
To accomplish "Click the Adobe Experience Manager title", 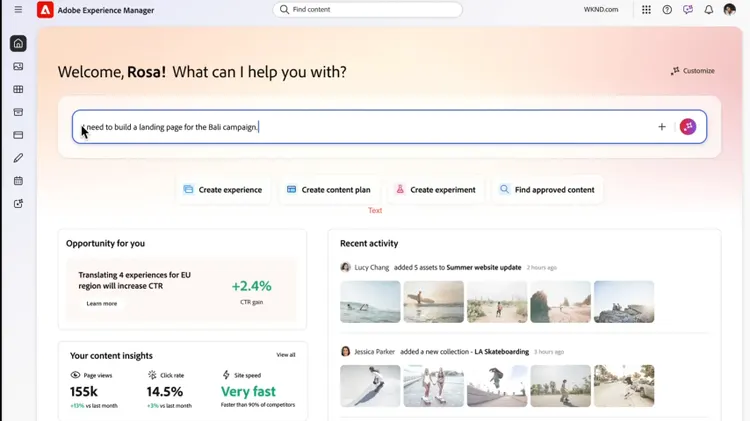I will 106,10.
